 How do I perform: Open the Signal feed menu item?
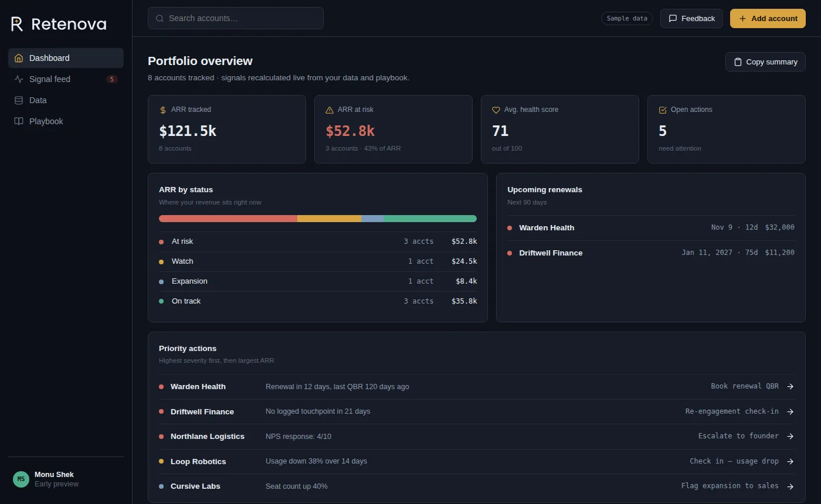pyautogui.click(x=66, y=79)
